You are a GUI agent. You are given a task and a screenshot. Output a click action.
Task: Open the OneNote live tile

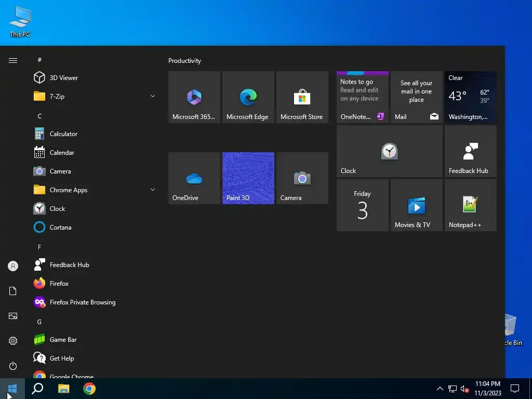click(362, 97)
